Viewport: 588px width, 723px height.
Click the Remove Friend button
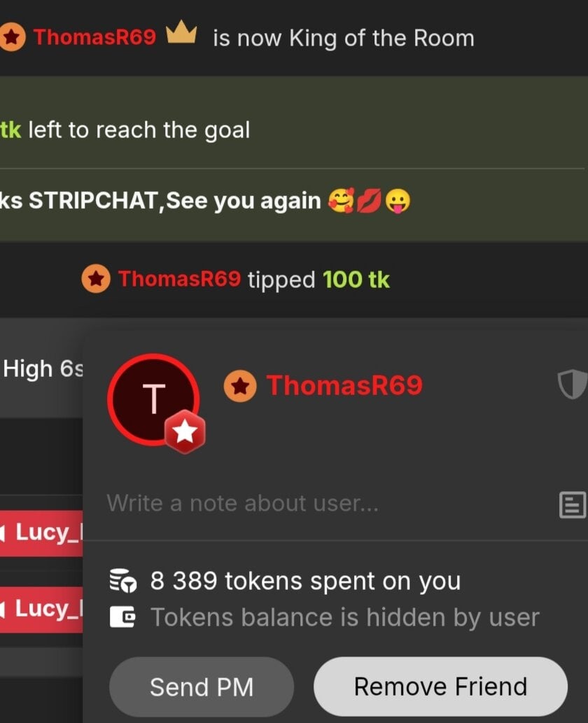[x=440, y=686]
